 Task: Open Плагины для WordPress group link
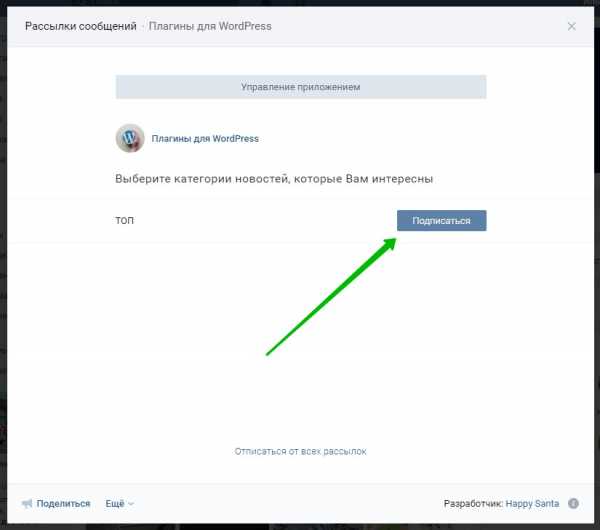coord(205,139)
